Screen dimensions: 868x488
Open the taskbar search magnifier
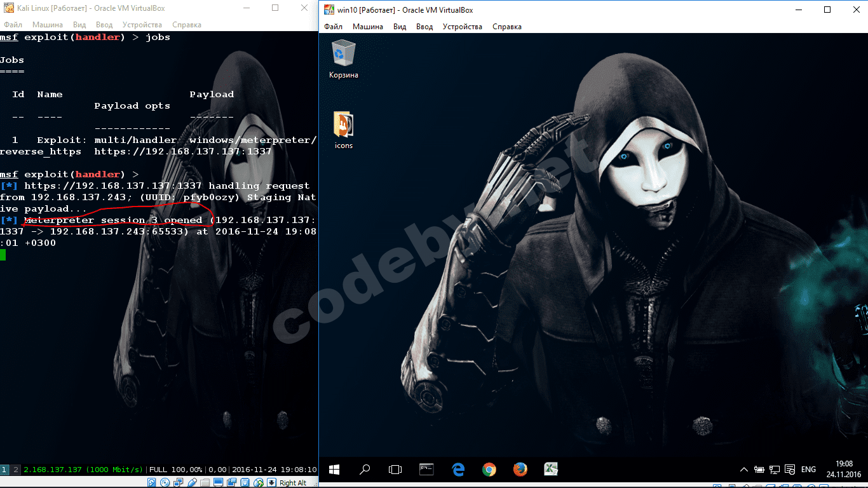365,470
